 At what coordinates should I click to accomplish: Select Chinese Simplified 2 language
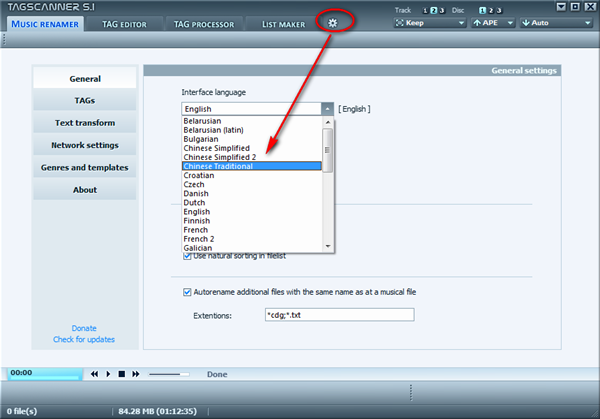pyautogui.click(x=252, y=157)
